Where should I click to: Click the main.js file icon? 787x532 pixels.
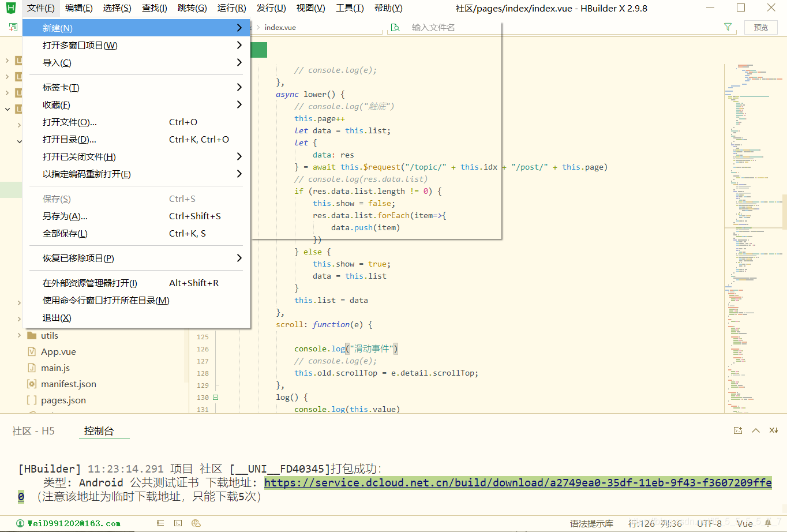[x=32, y=368]
